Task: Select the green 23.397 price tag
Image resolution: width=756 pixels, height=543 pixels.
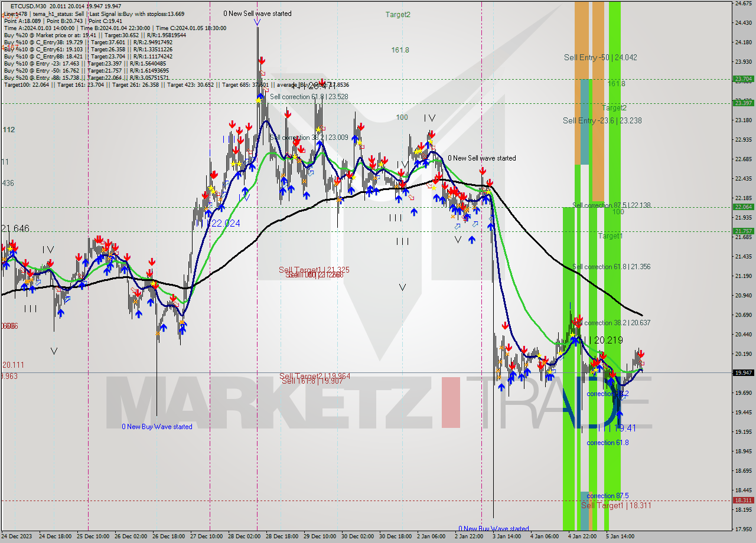Action: pos(742,103)
